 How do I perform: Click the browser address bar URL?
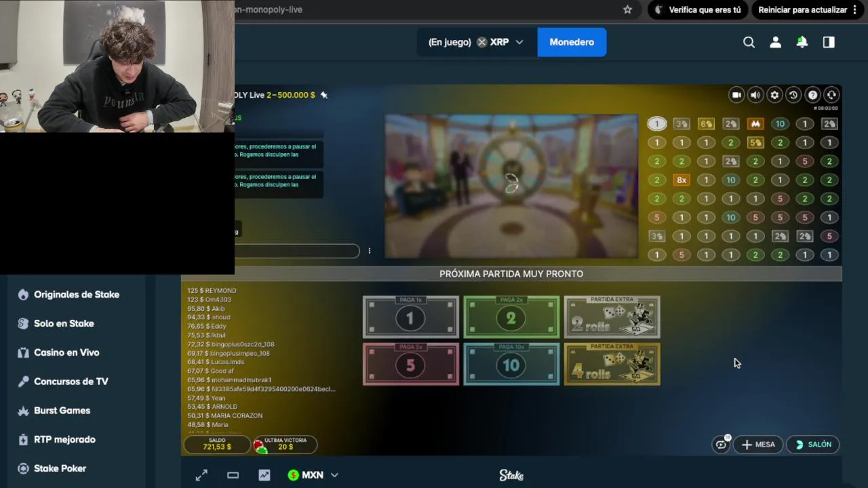(x=269, y=9)
